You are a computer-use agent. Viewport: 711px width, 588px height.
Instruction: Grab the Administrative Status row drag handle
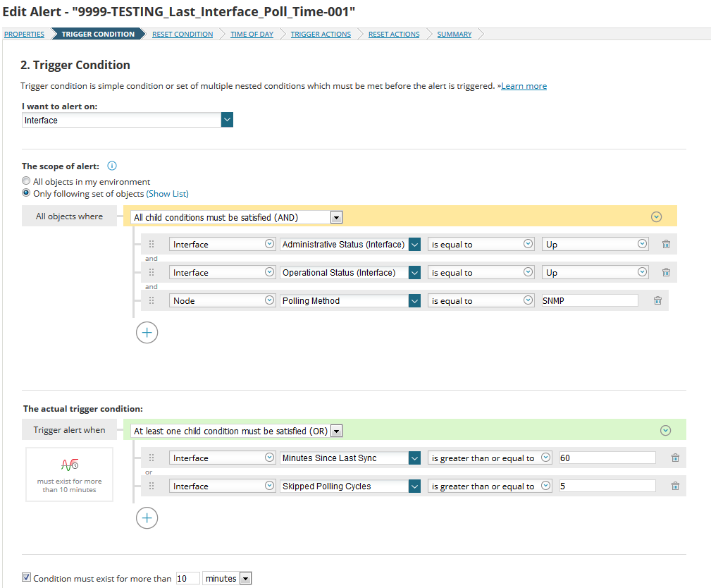pyautogui.click(x=152, y=244)
